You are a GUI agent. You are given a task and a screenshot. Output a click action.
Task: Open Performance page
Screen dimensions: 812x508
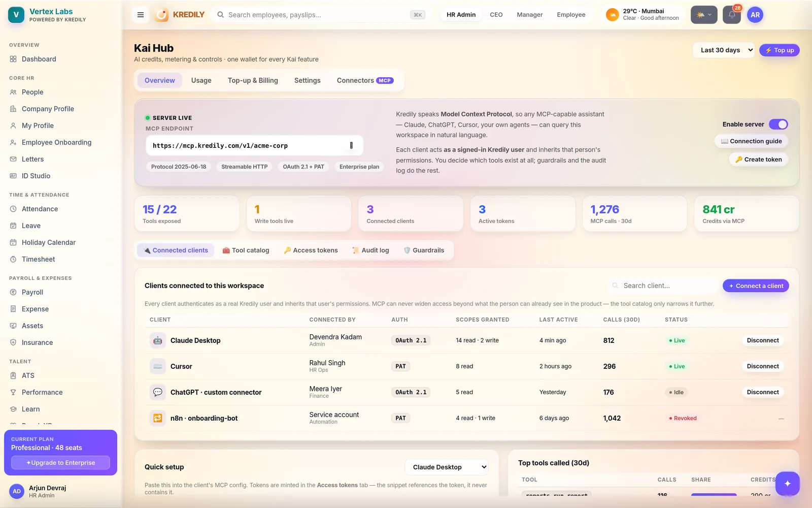tap(61, 392)
